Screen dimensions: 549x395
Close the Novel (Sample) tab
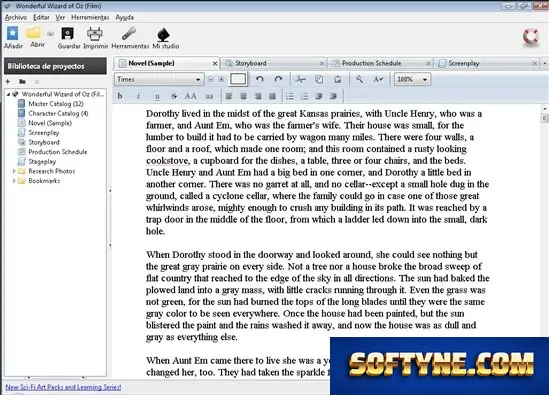coord(215,63)
